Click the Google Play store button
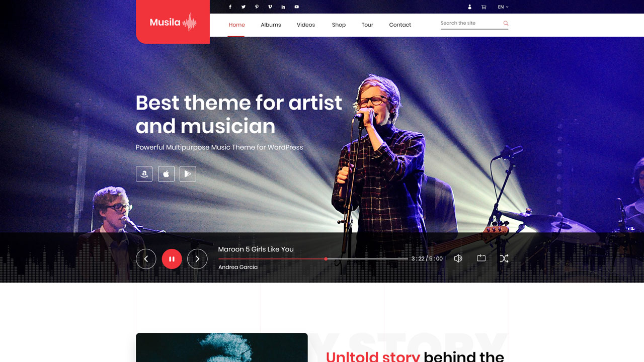 (188, 174)
